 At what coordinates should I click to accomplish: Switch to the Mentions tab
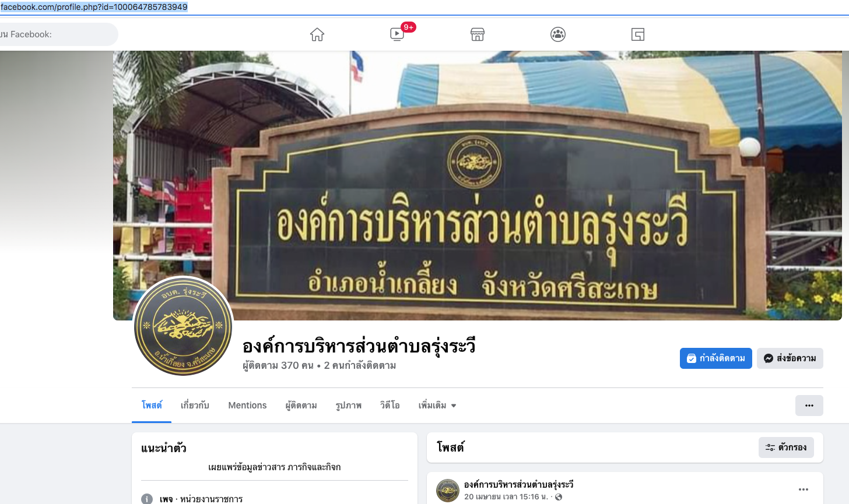[x=247, y=406]
